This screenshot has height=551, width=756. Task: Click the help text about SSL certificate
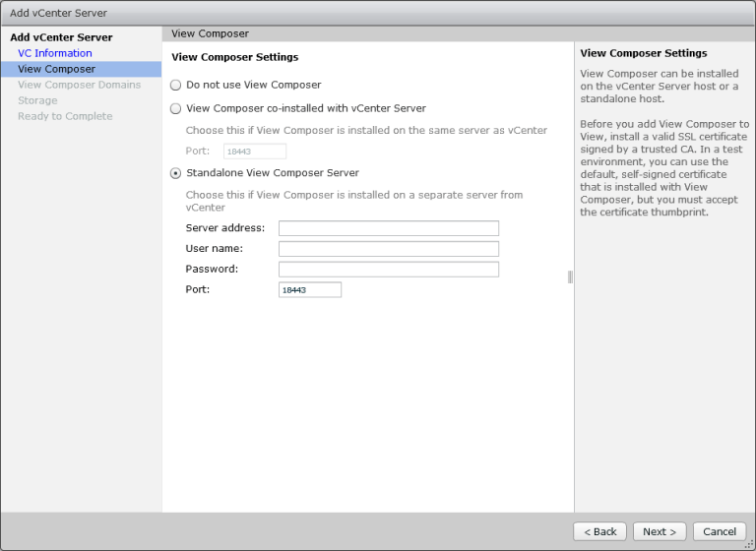[664, 167]
